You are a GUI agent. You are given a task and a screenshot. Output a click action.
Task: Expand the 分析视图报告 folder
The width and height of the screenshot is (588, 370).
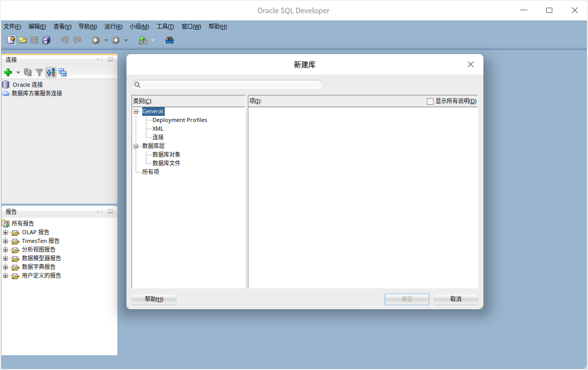pos(5,250)
